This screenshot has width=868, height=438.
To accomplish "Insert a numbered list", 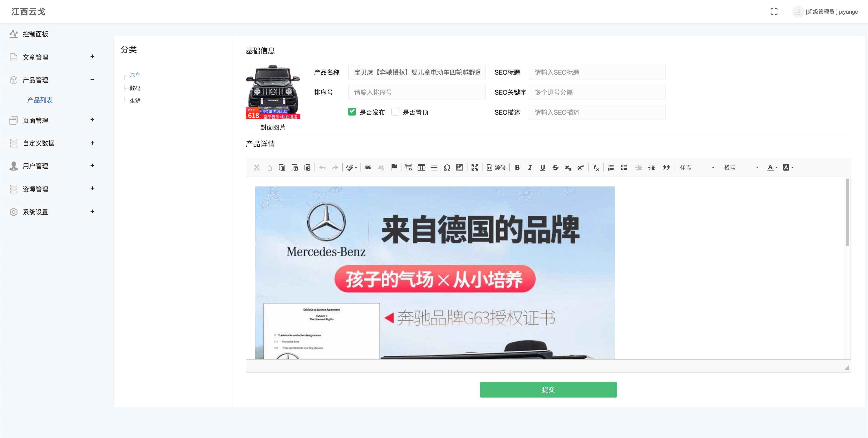I will (x=611, y=167).
